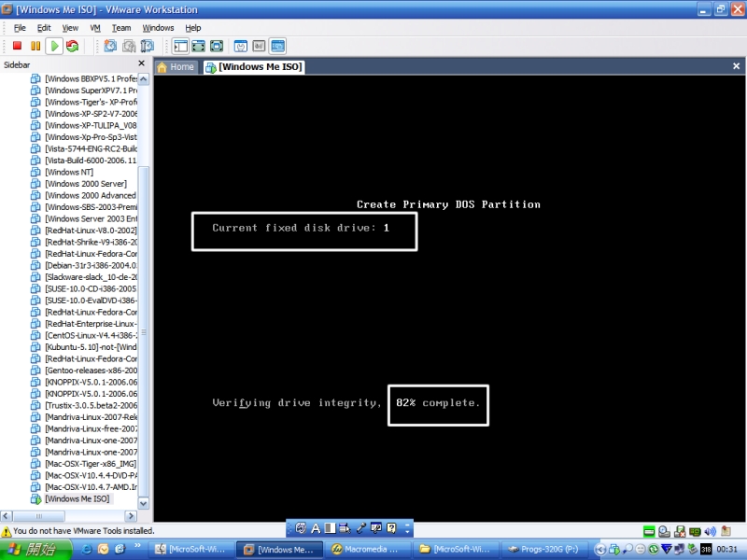Open the Snapshot Manager toolbar icon

click(x=148, y=46)
